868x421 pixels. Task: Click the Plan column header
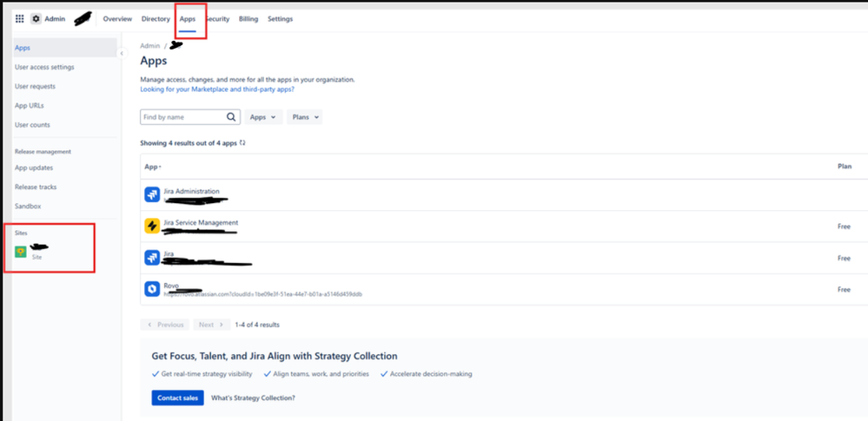tap(845, 167)
